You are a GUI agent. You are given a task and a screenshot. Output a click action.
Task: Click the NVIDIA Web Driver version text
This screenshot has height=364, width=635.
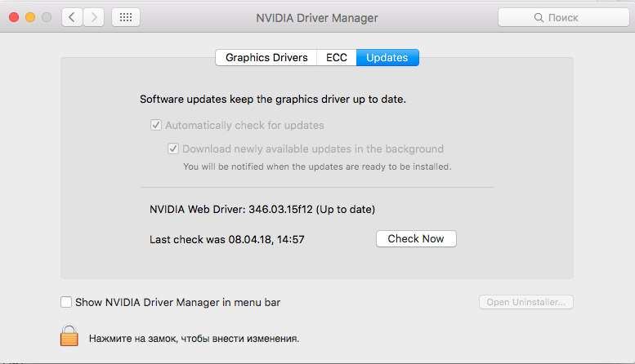point(262,210)
